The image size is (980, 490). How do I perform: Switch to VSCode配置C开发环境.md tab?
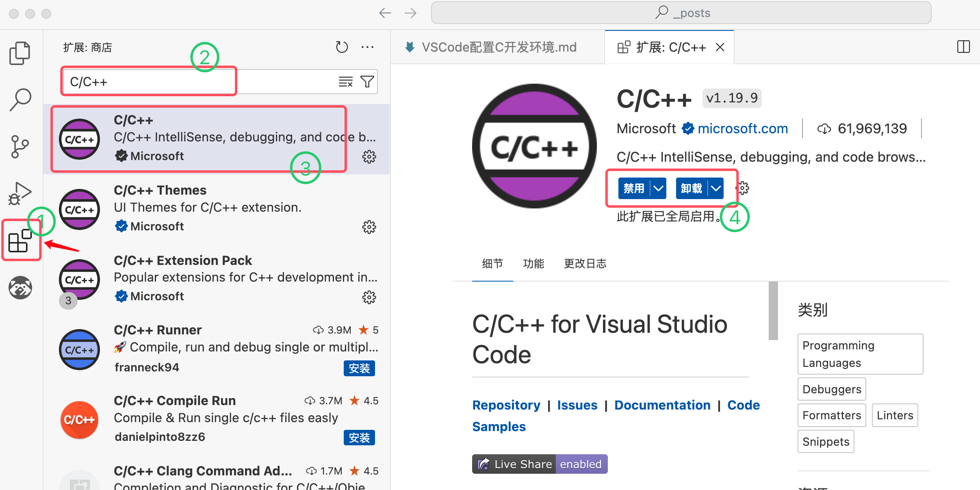click(499, 47)
